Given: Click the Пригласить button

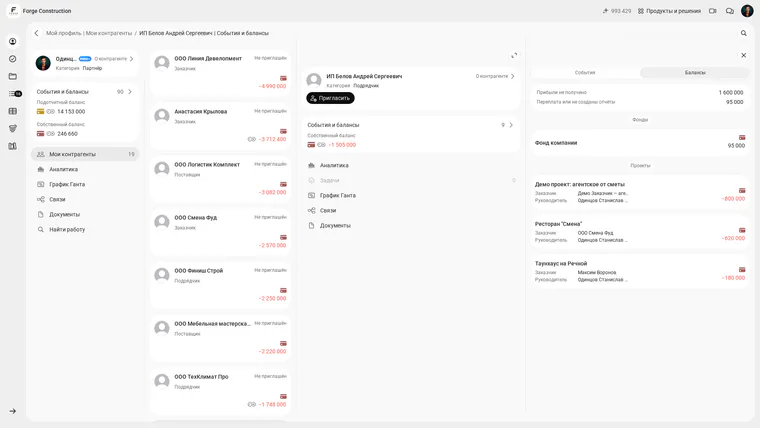Looking at the screenshot, I should click(330, 98).
